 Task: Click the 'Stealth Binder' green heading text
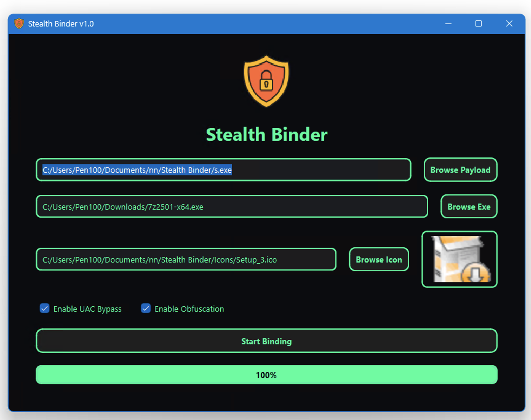(x=266, y=135)
